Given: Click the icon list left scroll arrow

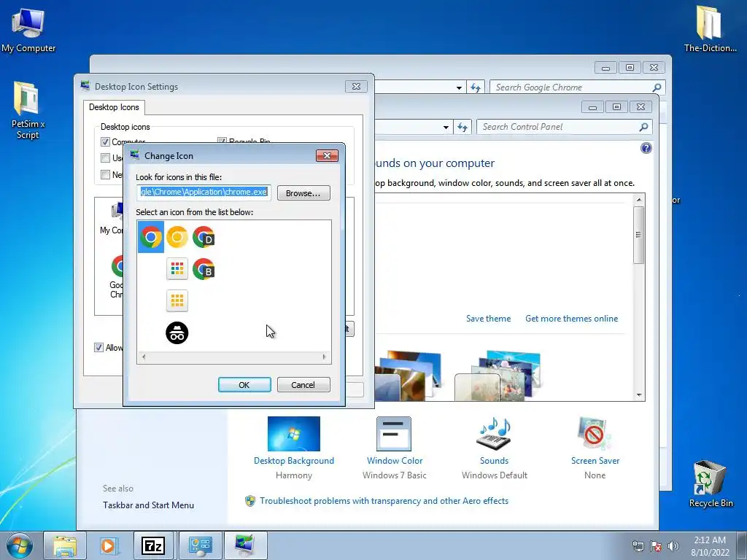Looking at the screenshot, I should (144, 357).
